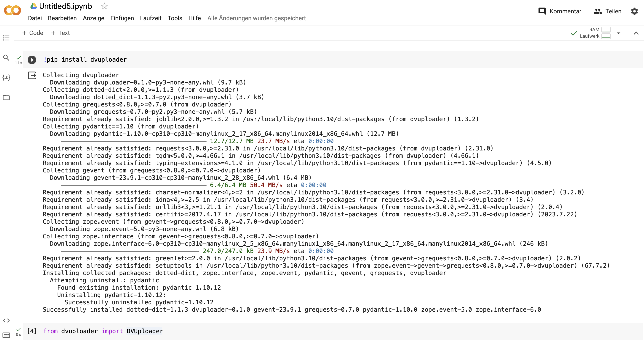Open the variables inspector icon

click(6, 77)
